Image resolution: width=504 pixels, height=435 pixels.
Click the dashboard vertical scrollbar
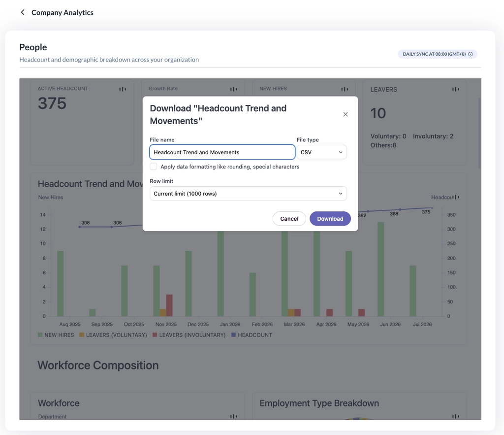(x=479, y=133)
